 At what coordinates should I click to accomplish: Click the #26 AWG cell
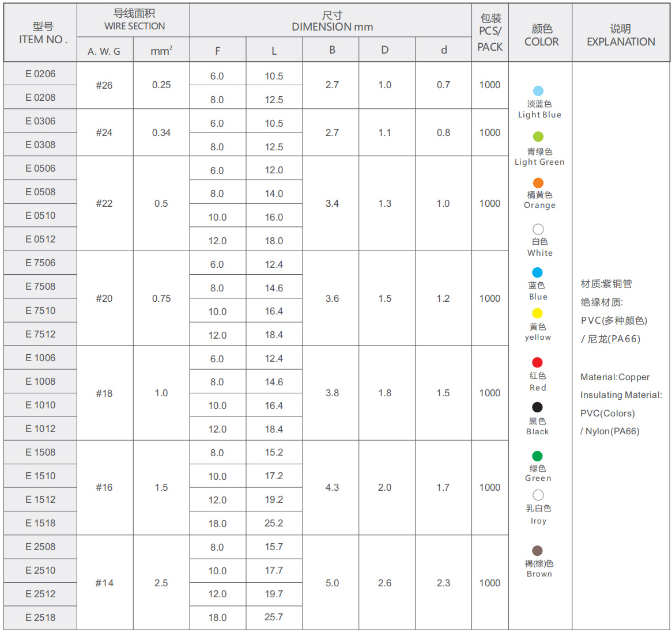coord(105,85)
